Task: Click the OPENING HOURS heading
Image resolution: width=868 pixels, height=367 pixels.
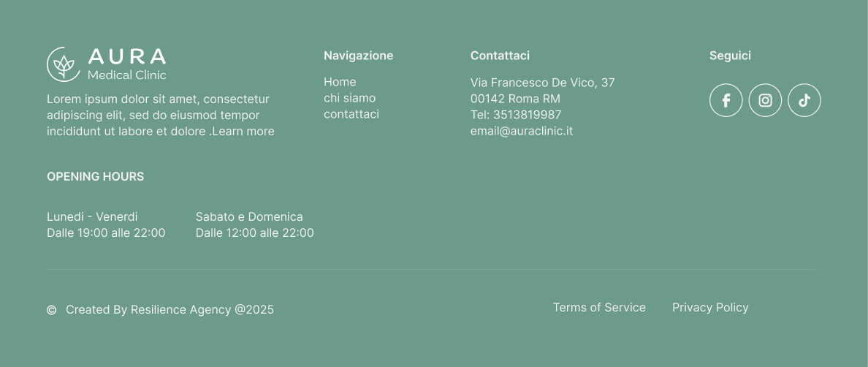Action: point(95,177)
